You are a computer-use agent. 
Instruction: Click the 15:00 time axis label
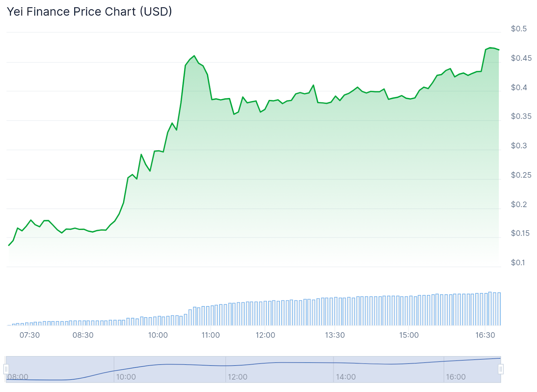tap(409, 335)
